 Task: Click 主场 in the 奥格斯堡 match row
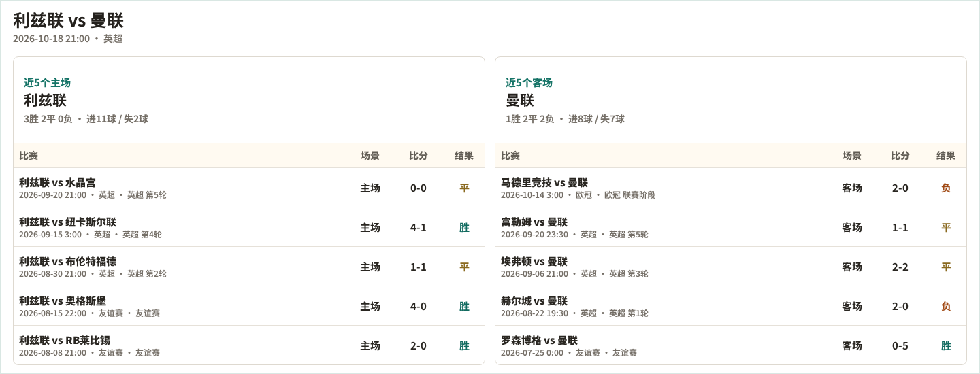click(370, 306)
